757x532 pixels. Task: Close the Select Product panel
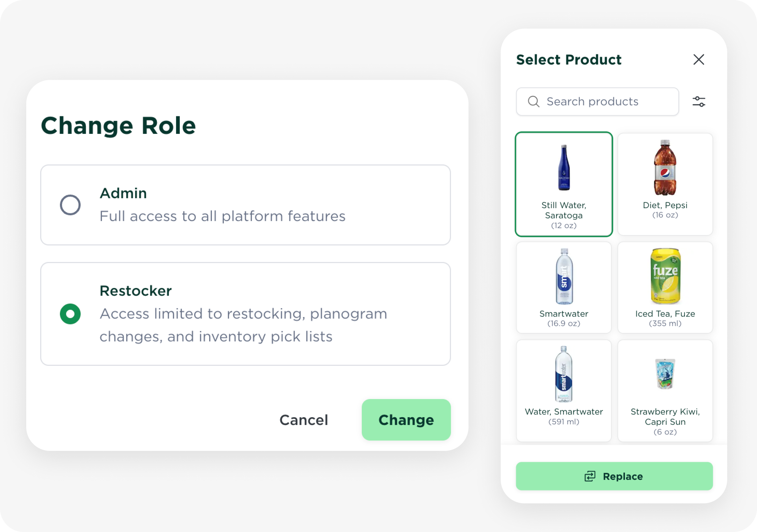click(x=698, y=60)
